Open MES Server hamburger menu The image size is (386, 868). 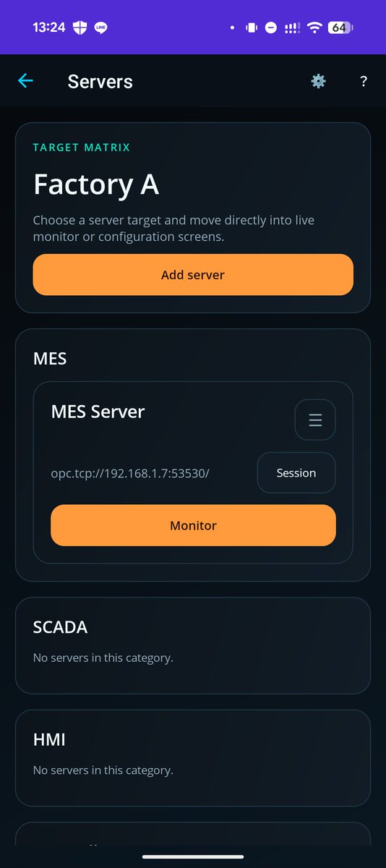tap(315, 420)
